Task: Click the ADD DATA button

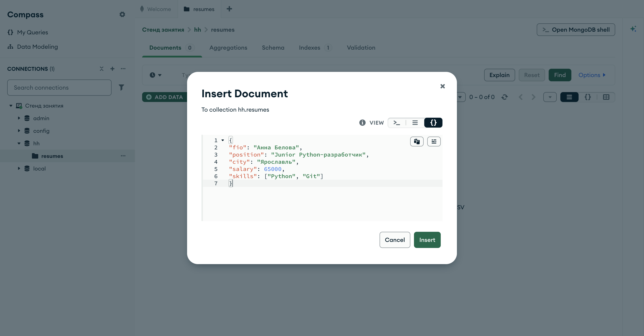Action: coord(165,97)
